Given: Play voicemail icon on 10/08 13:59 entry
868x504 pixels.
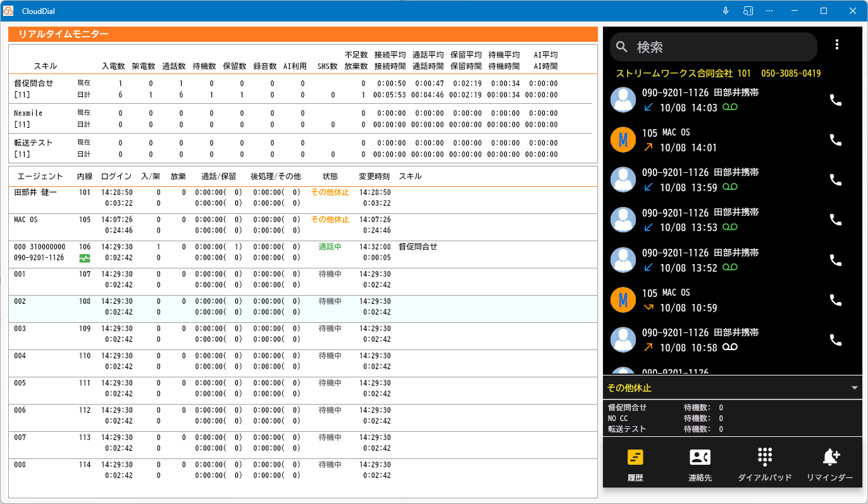Looking at the screenshot, I should (x=731, y=187).
